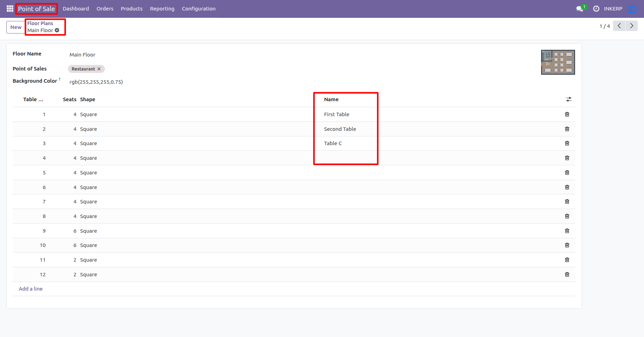Go back to Floor Plans breadcrumb
This screenshot has width=644, height=337.
[x=40, y=23]
